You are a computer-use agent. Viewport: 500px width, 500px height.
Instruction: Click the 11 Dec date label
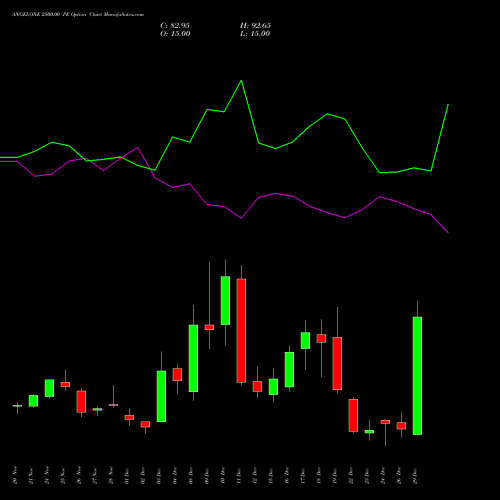click(x=239, y=476)
